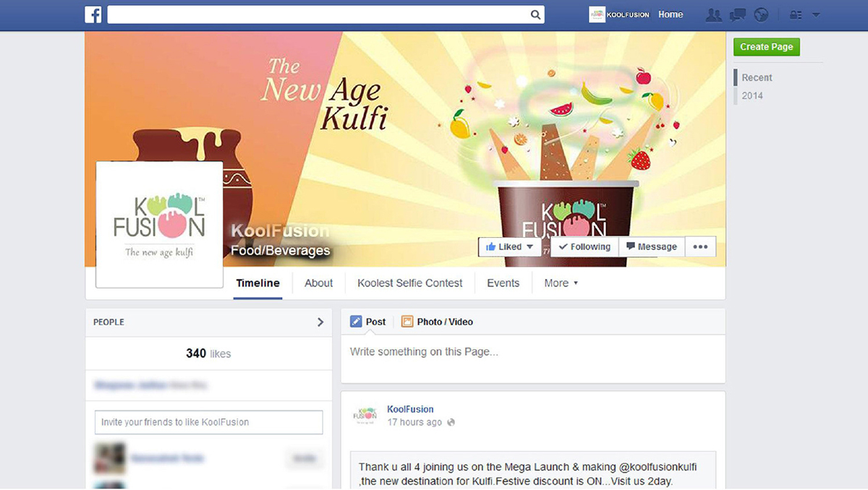
Task: Click the KoolFusion avatar on the post
Action: coord(365,415)
